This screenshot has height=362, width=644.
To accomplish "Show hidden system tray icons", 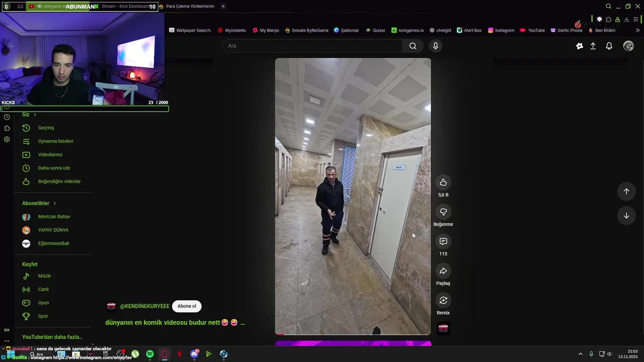I will pos(580,354).
